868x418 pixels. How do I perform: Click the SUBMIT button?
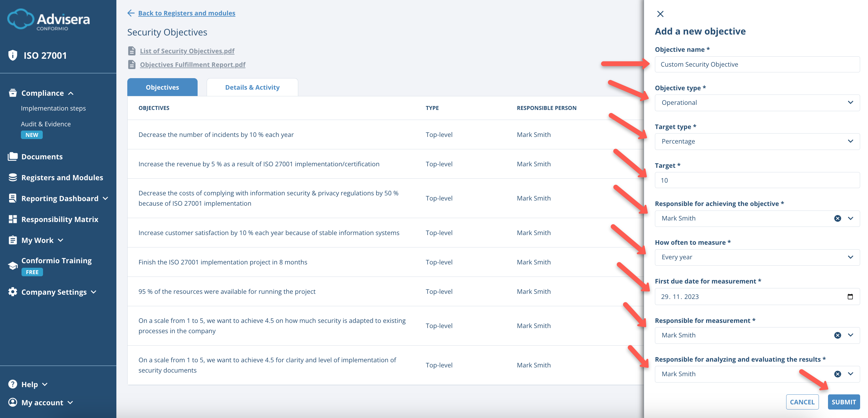[844, 402]
